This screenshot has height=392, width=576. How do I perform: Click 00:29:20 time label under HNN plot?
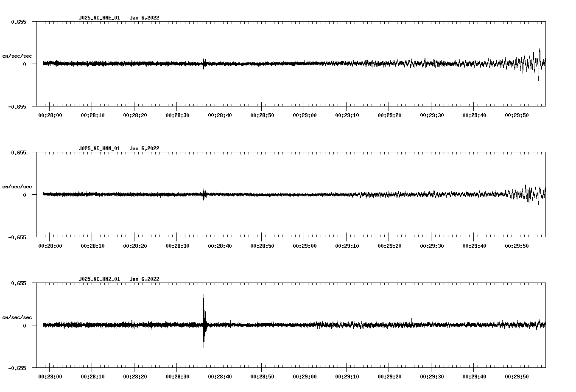389,246
